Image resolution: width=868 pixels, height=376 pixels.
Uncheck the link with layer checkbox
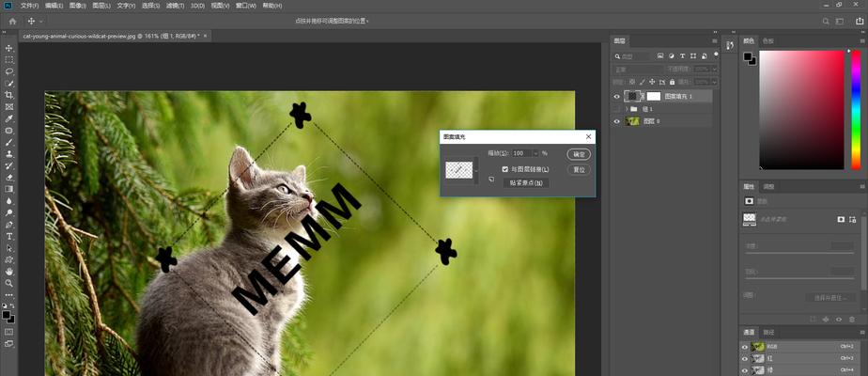pos(504,169)
